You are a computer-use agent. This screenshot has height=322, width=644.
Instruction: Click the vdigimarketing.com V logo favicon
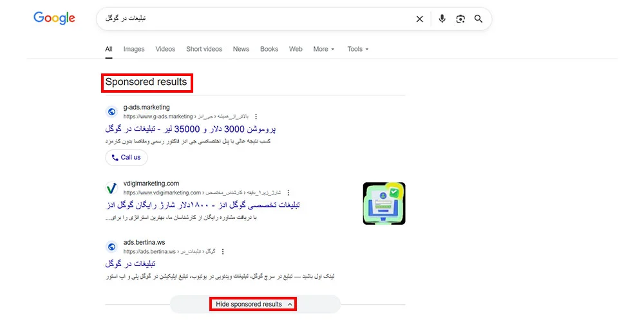point(111,188)
